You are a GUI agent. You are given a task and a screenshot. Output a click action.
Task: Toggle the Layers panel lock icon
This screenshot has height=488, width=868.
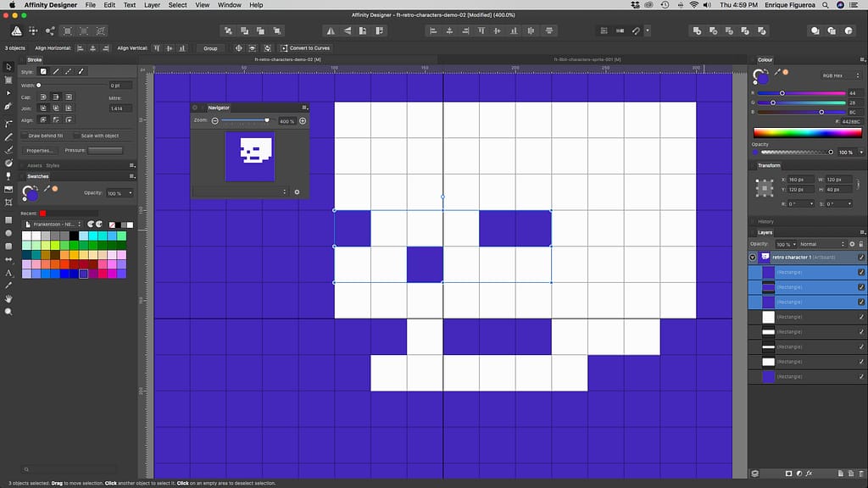click(x=861, y=244)
